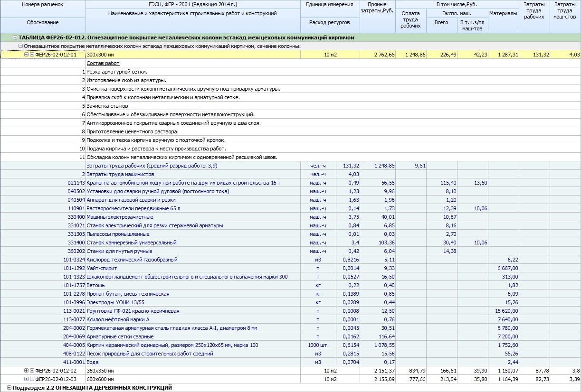The width and height of the screenshot is (581, 392).
Task: Click the plus box right beside ФЕР26-02-012-03 text
Action: click(x=32, y=379)
